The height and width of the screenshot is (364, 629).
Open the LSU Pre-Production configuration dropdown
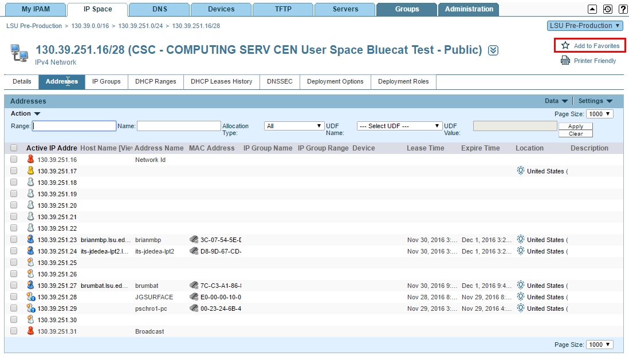[x=585, y=26]
